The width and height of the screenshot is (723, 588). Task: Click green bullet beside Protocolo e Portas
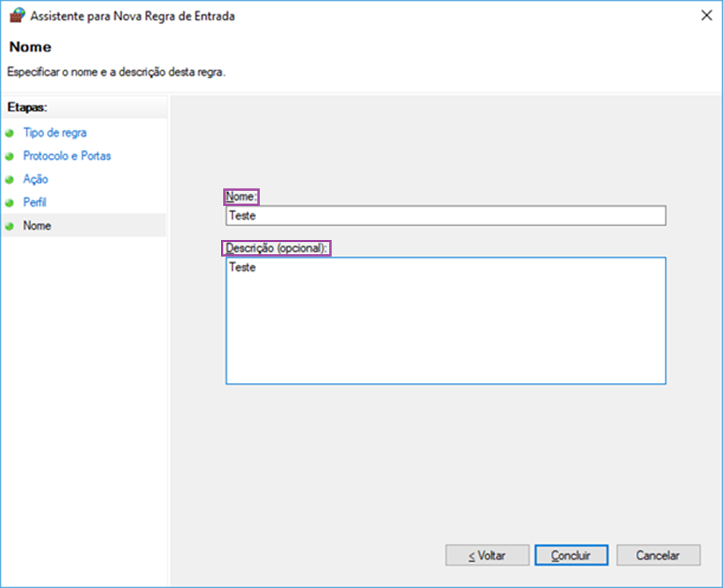point(9,156)
